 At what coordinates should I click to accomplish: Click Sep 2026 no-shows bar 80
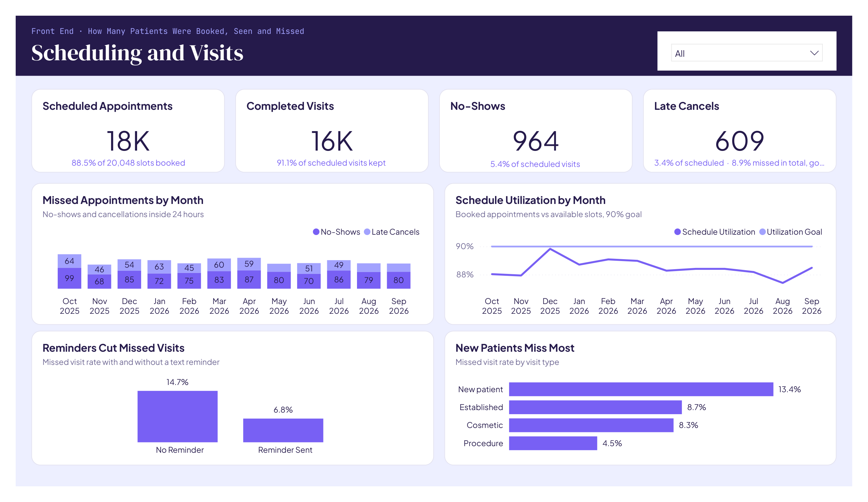[399, 280]
